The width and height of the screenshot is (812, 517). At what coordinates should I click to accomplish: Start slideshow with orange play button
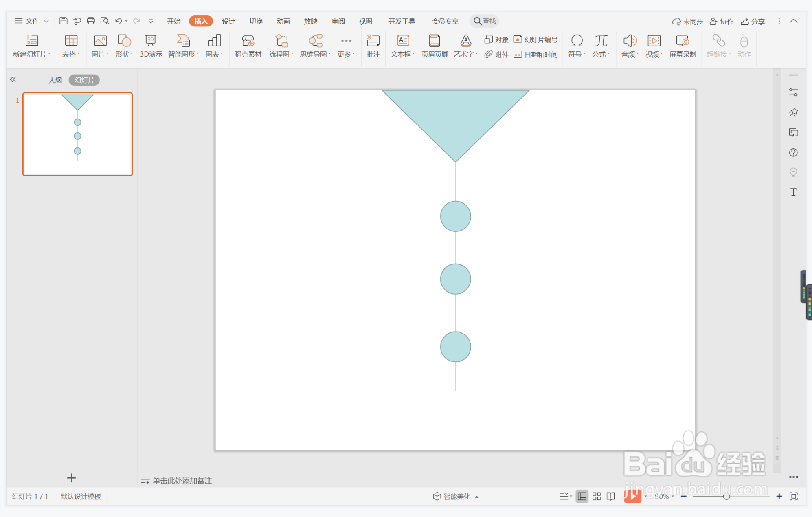pos(632,496)
